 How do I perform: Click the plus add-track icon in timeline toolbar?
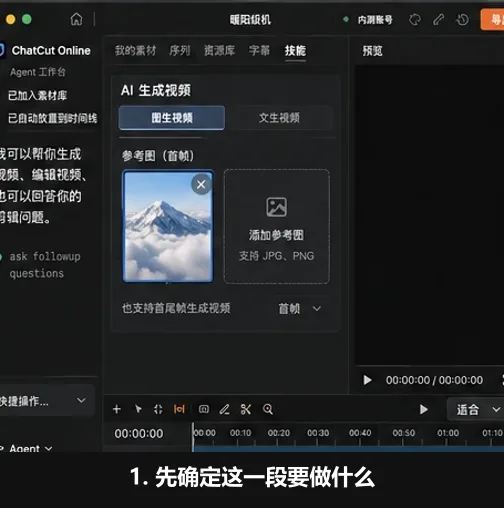coord(117,409)
